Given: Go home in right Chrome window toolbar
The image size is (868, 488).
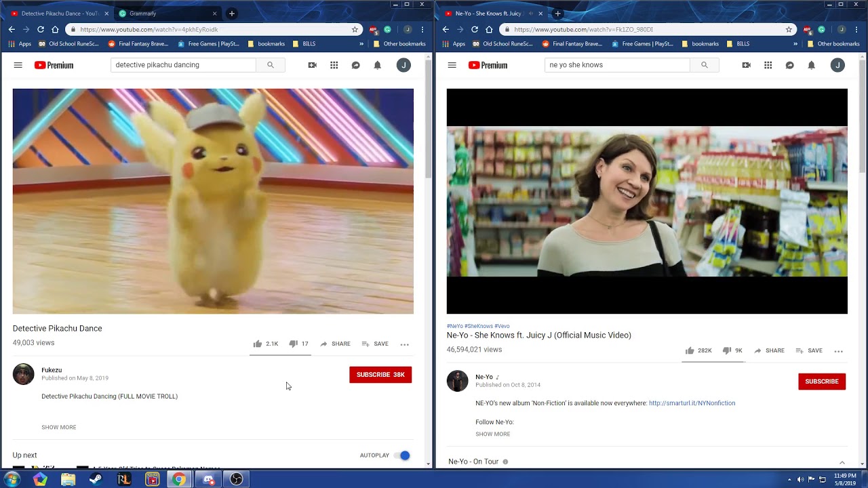Looking at the screenshot, I should coord(489,30).
